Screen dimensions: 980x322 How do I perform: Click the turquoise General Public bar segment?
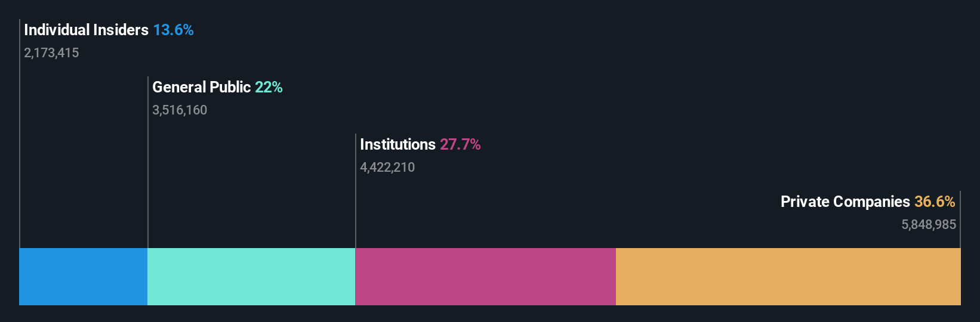coord(251,277)
